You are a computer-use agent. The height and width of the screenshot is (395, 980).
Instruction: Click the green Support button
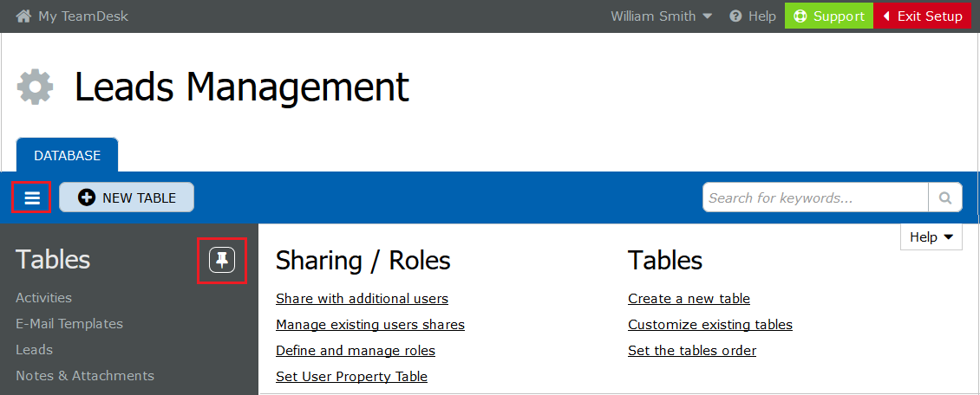tap(829, 16)
